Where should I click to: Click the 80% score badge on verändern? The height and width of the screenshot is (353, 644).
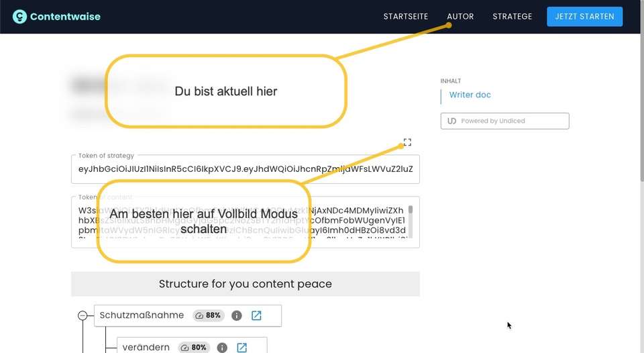[x=194, y=348]
